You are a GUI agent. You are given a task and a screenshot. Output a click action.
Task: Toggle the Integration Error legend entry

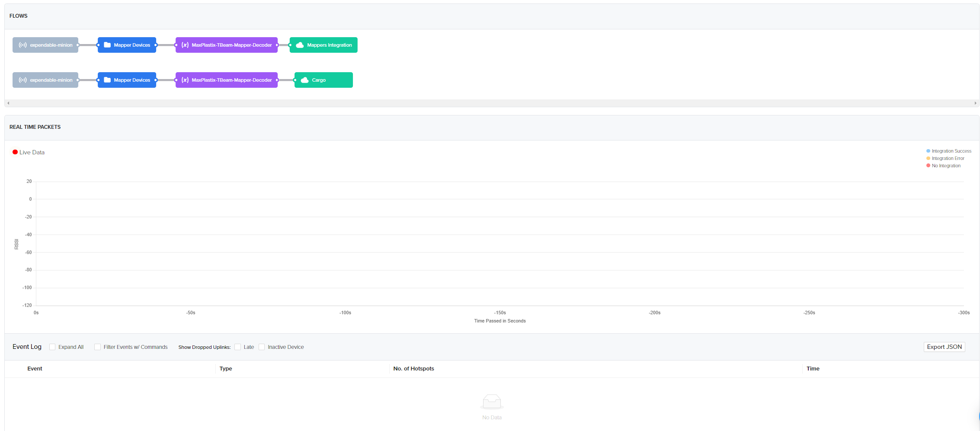tap(945, 158)
